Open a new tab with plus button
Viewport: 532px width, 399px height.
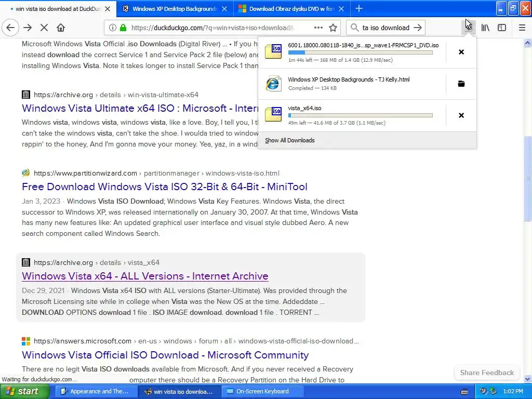coord(358,8)
